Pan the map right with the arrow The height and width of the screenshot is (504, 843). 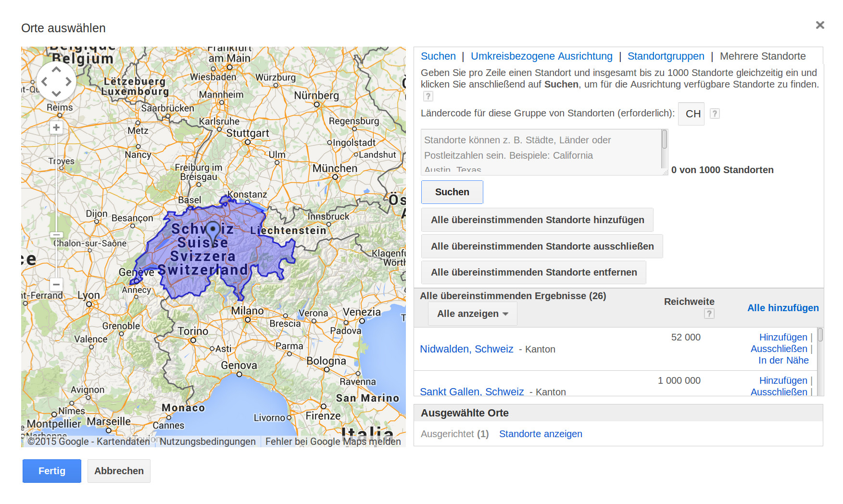pos(68,82)
